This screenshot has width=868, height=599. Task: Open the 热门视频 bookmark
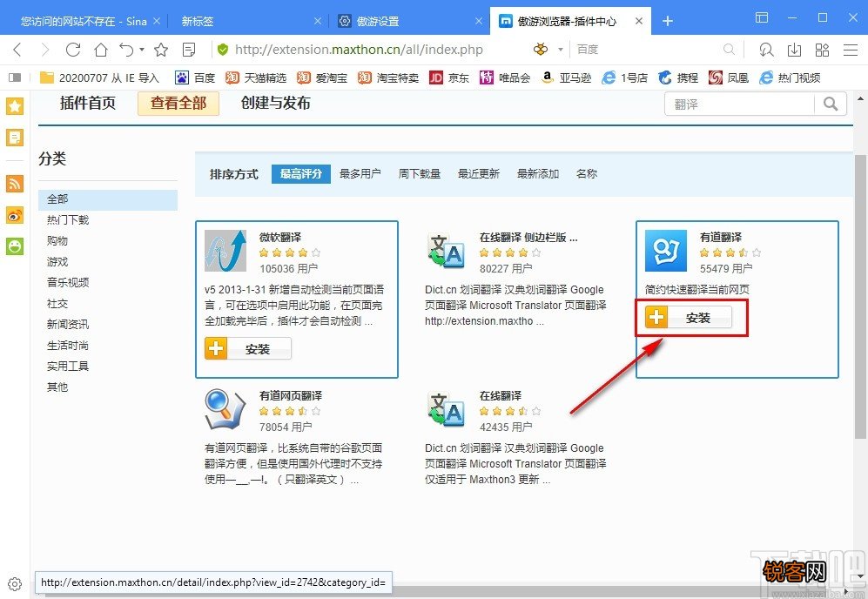click(790, 77)
